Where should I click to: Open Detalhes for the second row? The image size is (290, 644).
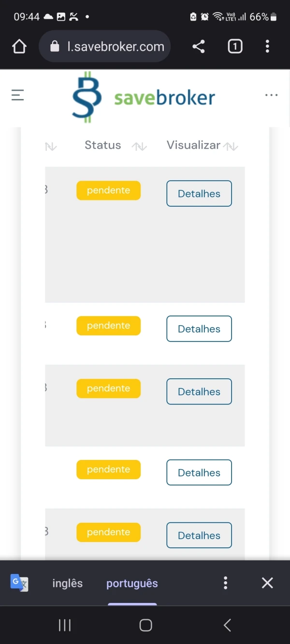click(x=199, y=329)
